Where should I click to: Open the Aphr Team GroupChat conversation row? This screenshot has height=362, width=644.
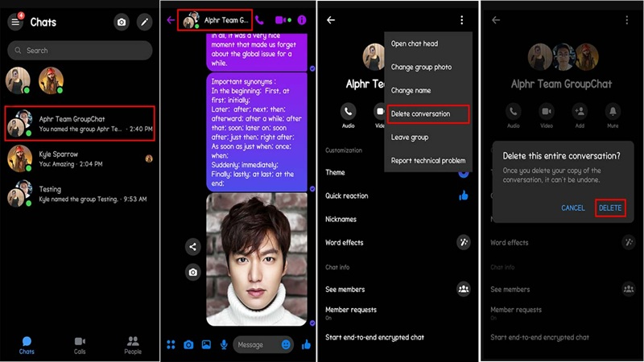click(x=80, y=124)
